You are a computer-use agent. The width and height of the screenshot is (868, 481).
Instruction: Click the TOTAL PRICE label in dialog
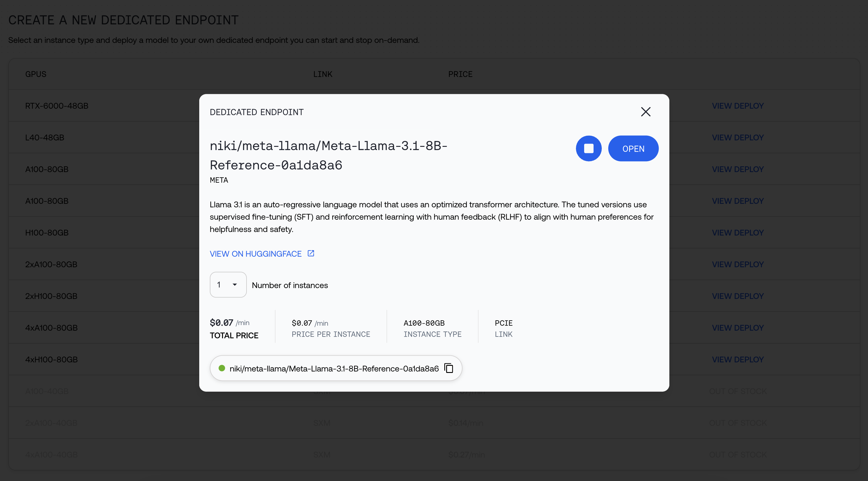234,335
